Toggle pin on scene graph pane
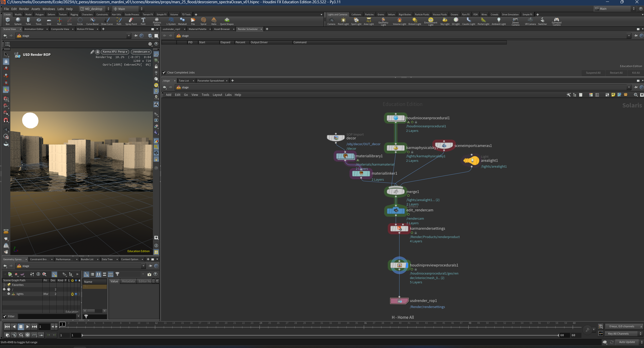Viewport: 644px width, 348px height. tap(150, 266)
